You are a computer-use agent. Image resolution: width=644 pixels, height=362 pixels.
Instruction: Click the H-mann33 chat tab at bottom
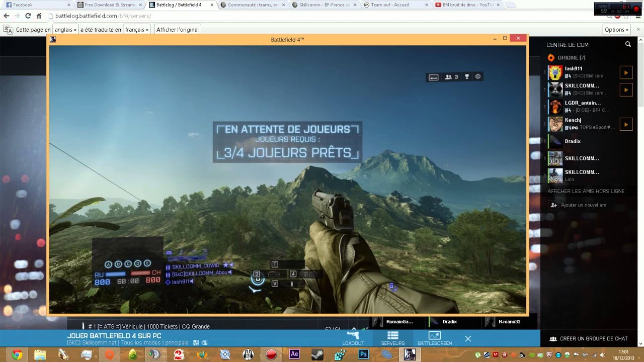click(510, 321)
